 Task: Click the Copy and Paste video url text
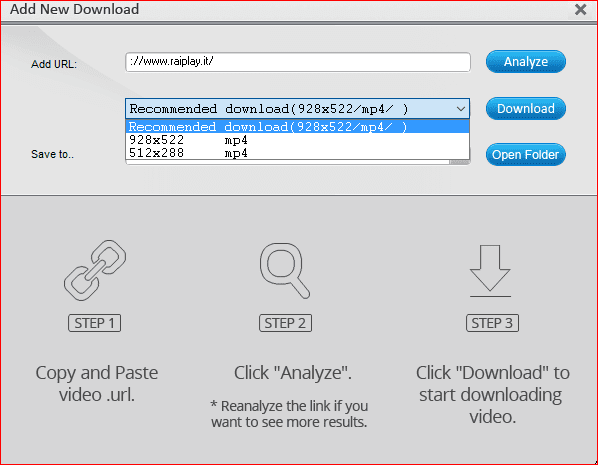pyautogui.click(x=97, y=384)
